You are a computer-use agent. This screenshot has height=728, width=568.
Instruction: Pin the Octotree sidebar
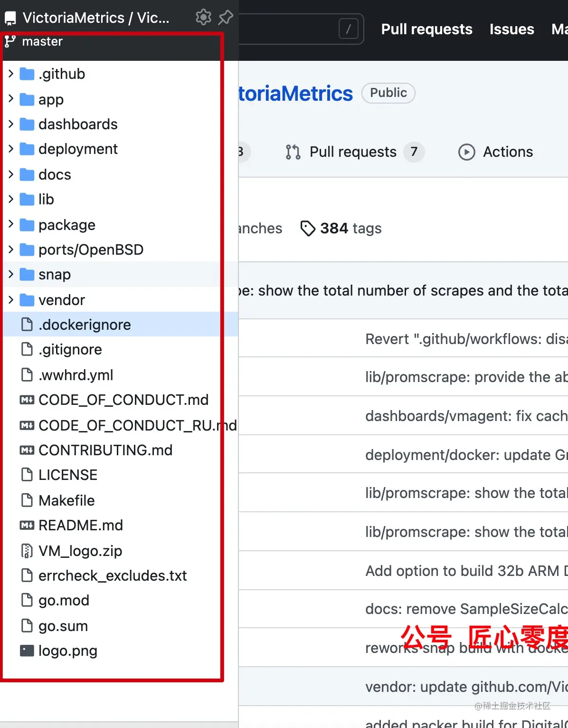226,17
